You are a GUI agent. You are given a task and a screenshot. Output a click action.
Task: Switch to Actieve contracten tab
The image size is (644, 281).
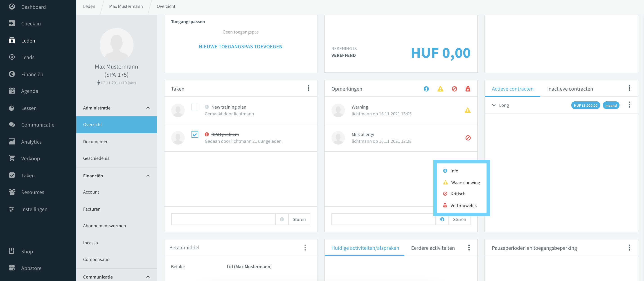[512, 89]
